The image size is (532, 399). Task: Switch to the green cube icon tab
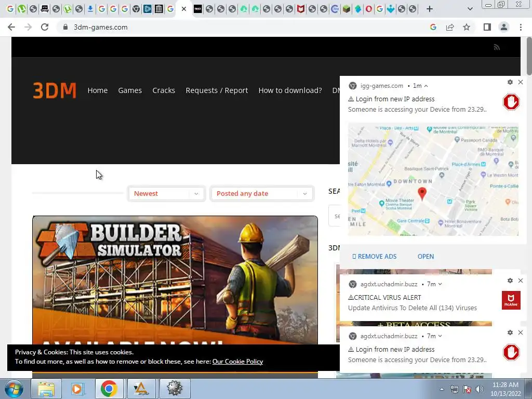pyautogui.click(x=346, y=9)
